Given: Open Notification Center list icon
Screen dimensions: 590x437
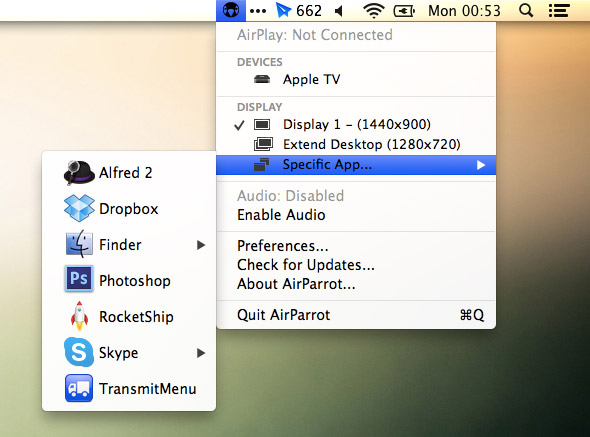Looking at the screenshot, I should point(559,11).
